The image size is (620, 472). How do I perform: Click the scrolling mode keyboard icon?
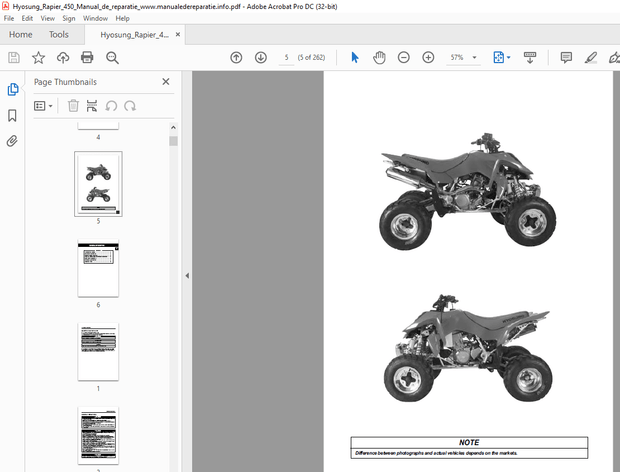pos(530,58)
